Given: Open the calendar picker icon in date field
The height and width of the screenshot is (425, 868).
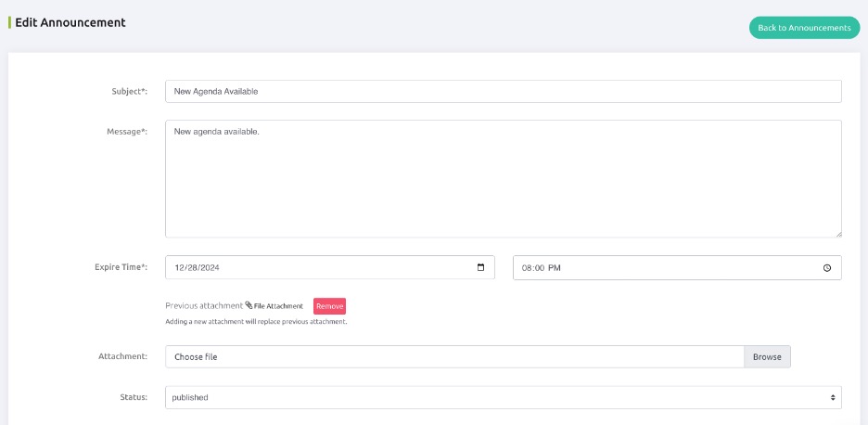Looking at the screenshot, I should pos(480,267).
